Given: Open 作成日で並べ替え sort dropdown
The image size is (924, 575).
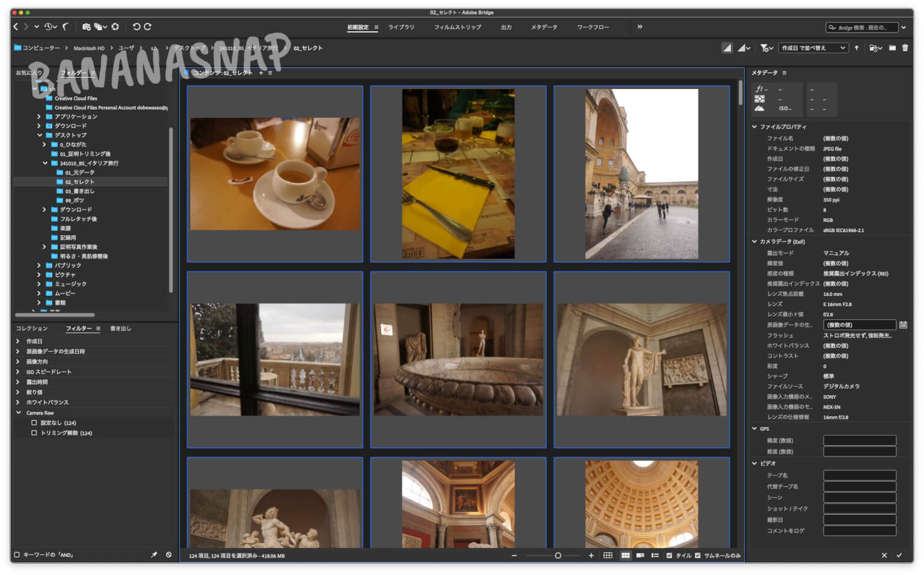Looking at the screenshot, I should click(x=813, y=48).
